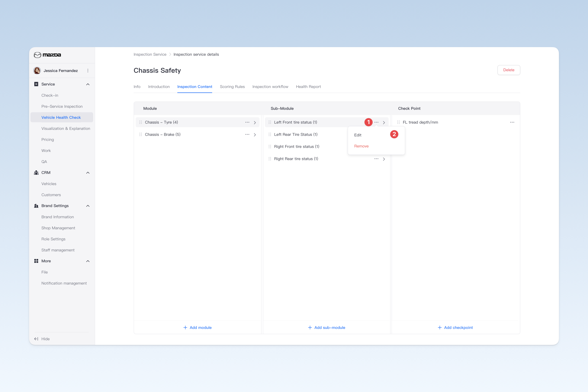This screenshot has width=588, height=392.
Task: Collapse the CRM sidebar section
Action: point(88,173)
